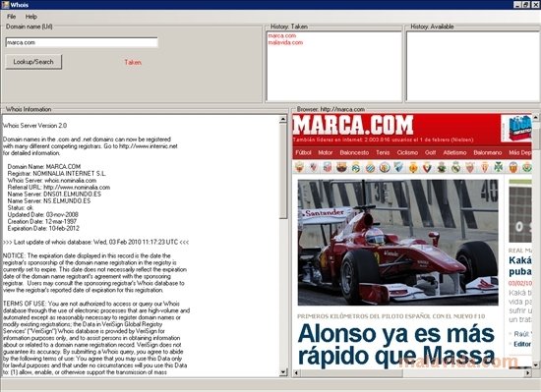Image resolution: width=541 pixels, height=392 pixels.
Task: Click the Referral URL nominalia.com line
Action: 59,188
